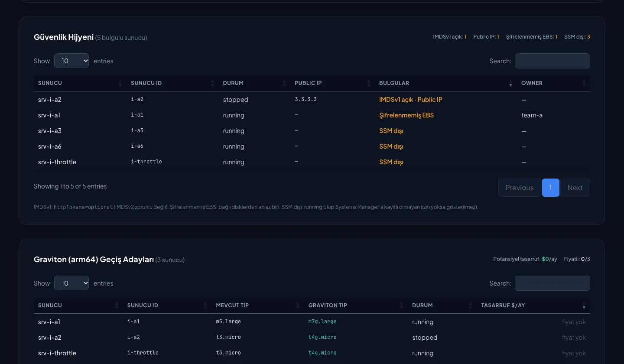Sort Graviton table by Durum column
The height and width of the screenshot is (364, 624).
point(442,305)
